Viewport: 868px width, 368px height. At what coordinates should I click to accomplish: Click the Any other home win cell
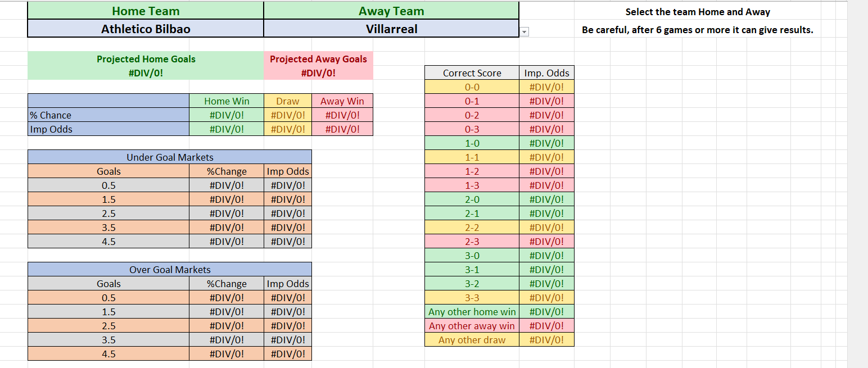472,312
